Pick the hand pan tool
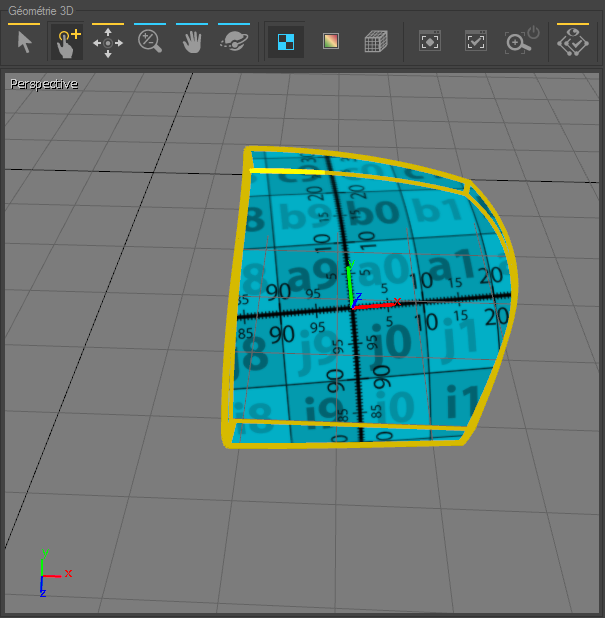This screenshot has width=605, height=618. [x=192, y=42]
